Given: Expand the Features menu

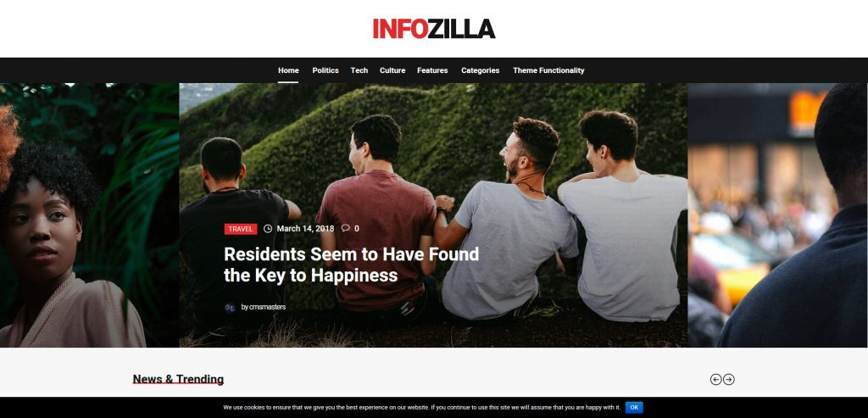Looking at the screenshot, I should (432, 70).
